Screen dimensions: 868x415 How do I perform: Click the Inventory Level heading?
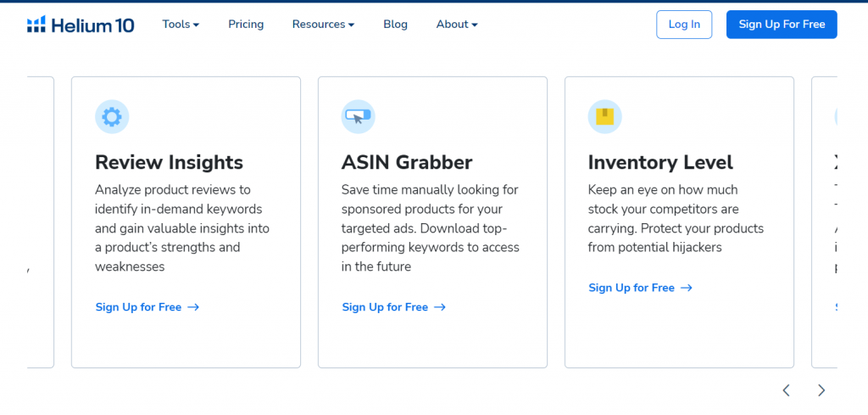coord(660,162)
